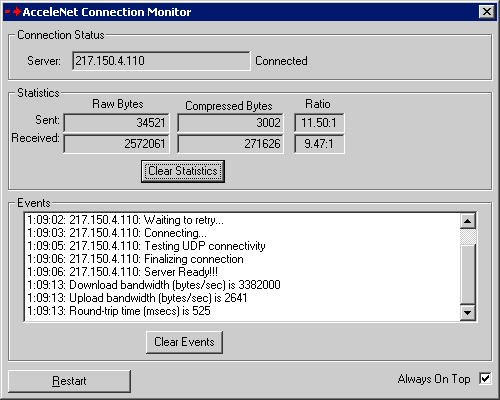Screen dimensions: 500x400
Task: Click the Sent ratio field 11.50:1
Action: (x=319, y=123)
